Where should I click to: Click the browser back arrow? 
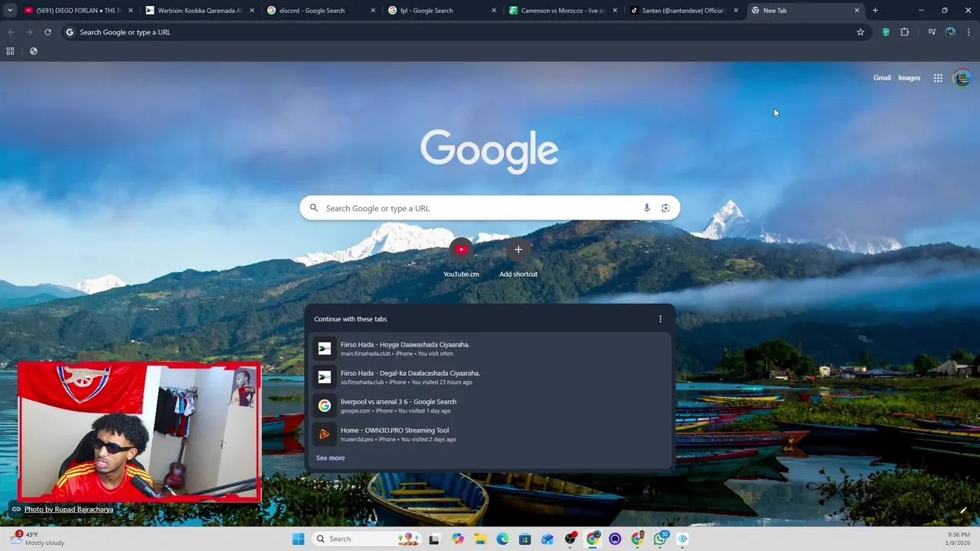[11, 32]
